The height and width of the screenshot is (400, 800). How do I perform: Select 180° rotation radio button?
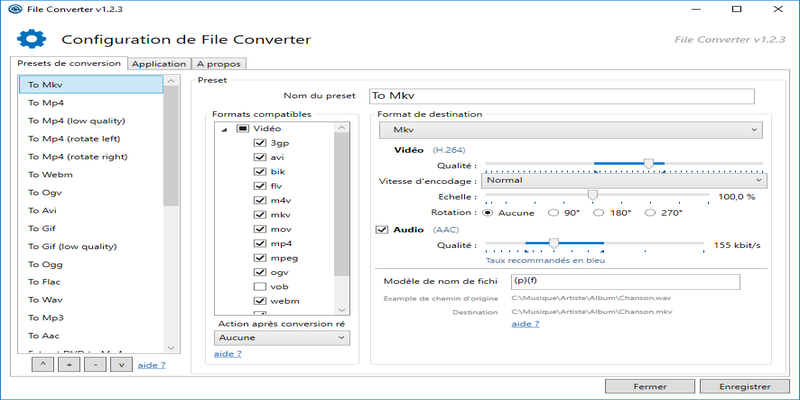[599, 213]
